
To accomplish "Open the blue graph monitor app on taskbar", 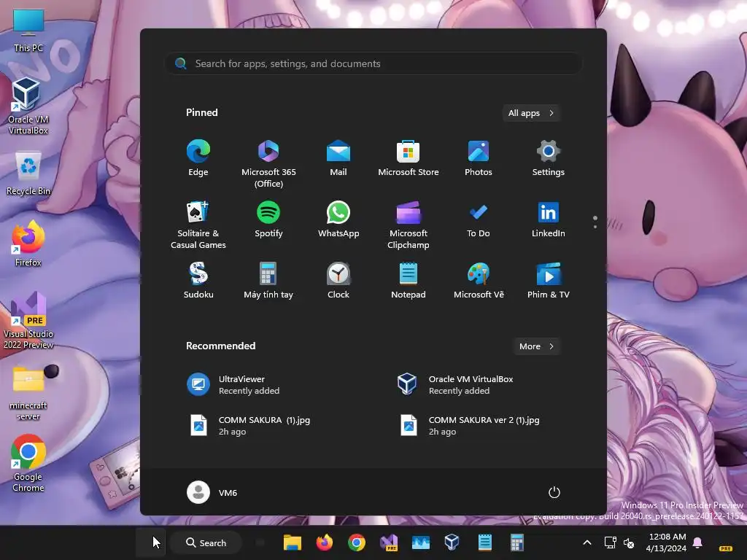I will click(x=421, y=542).
